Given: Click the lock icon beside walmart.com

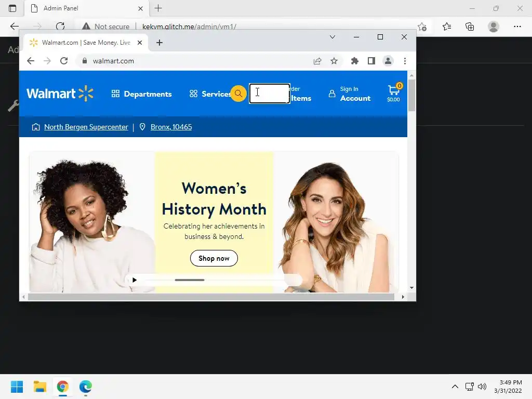Looking at the screenshot, I should click(85, 61).
